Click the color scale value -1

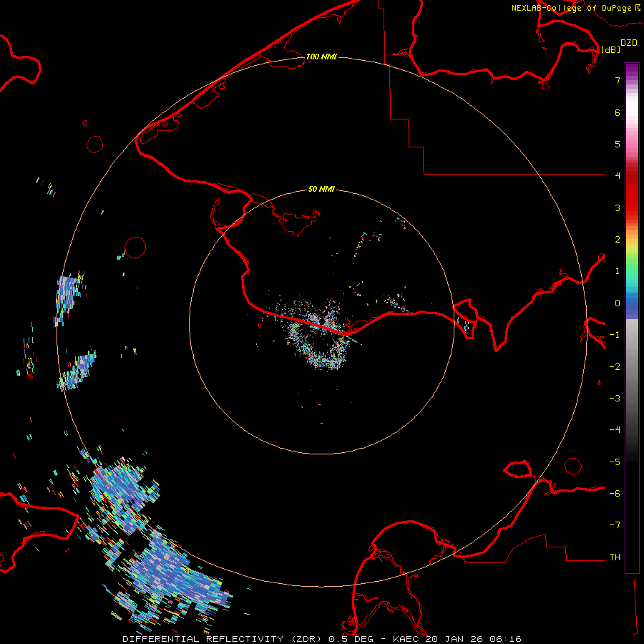coord(615,335)
